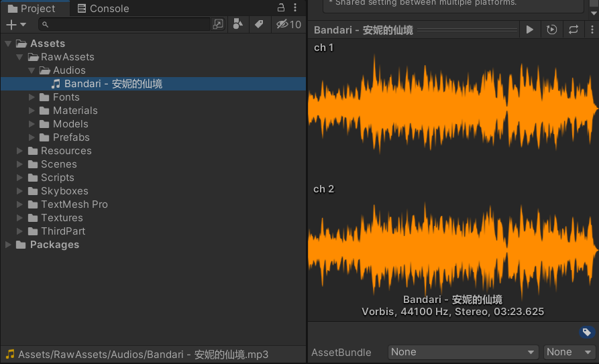Switch to the Project tab
Image resolution: width=599 pixels, height=364 pixels.
pos(35,9)
